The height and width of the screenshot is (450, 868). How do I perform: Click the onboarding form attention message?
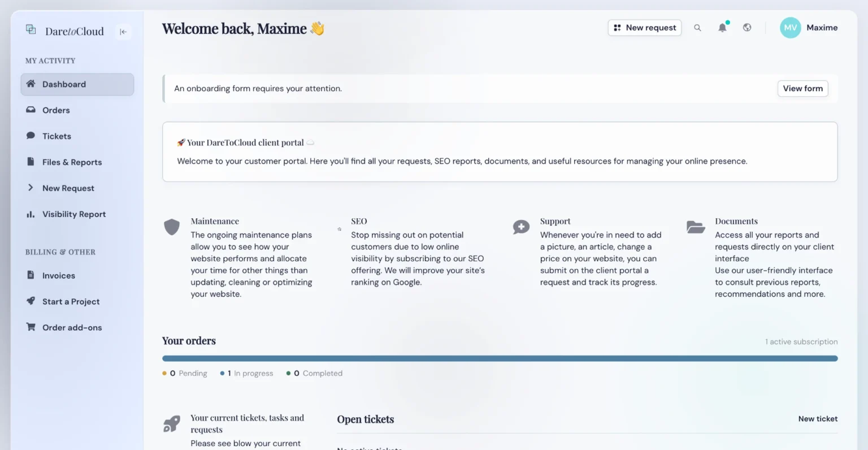pyautogui.click(x=258, y=89)
